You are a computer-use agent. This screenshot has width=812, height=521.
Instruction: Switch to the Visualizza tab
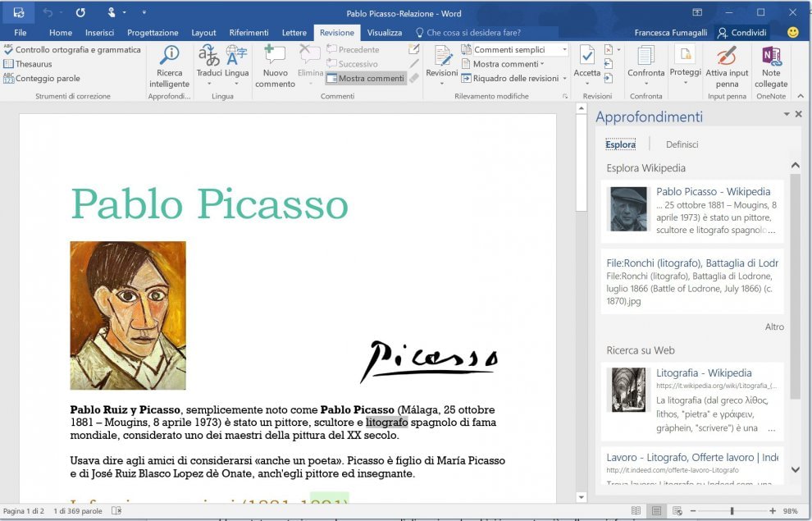384,33
